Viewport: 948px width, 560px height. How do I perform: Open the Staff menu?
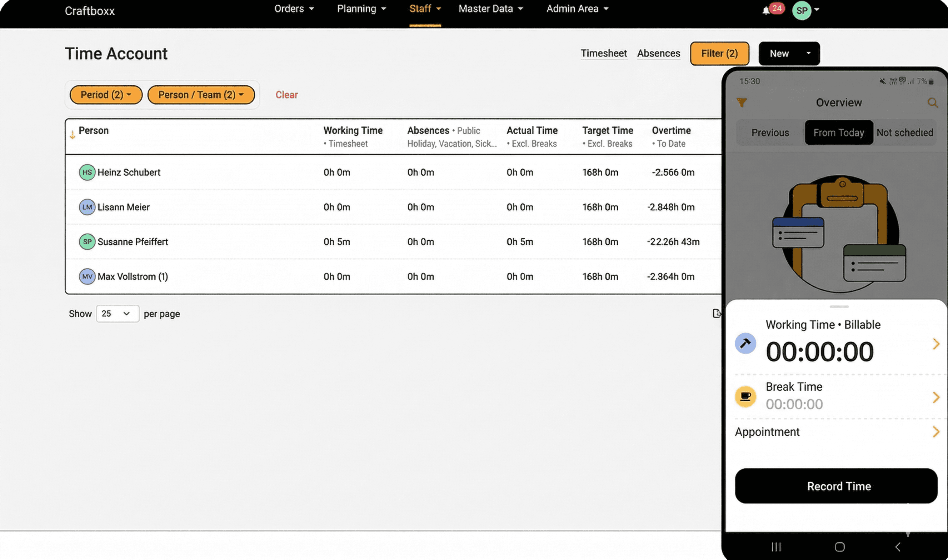point(425,9)
